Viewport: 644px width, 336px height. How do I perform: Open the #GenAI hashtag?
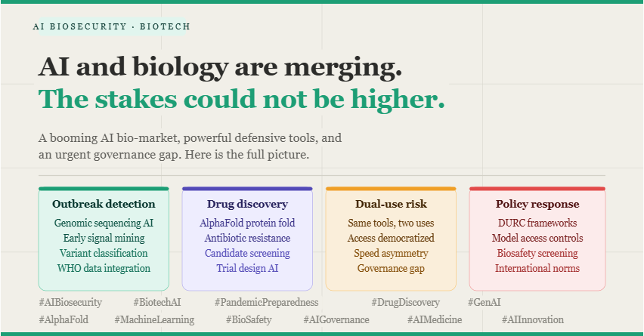click(x=484, y=302)
